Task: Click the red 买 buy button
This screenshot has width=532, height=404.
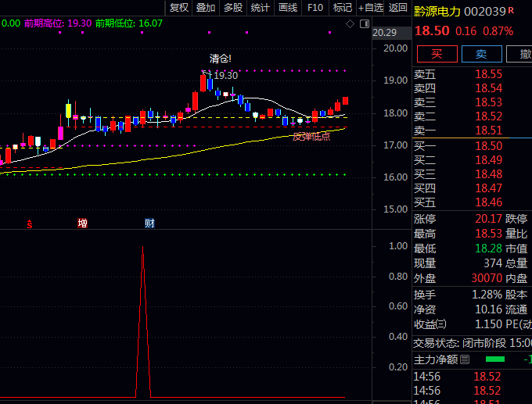Action: (x=437, y=54)
